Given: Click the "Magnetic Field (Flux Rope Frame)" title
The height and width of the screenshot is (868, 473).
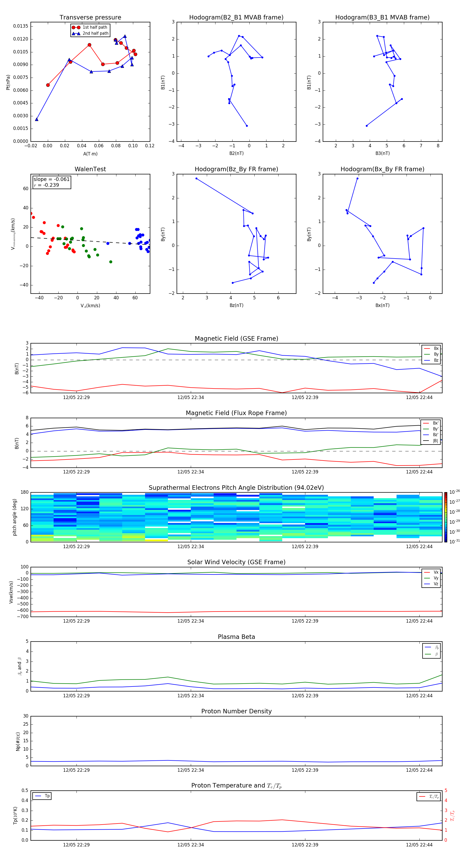Looking at the screenshot, I should point(236,413).
